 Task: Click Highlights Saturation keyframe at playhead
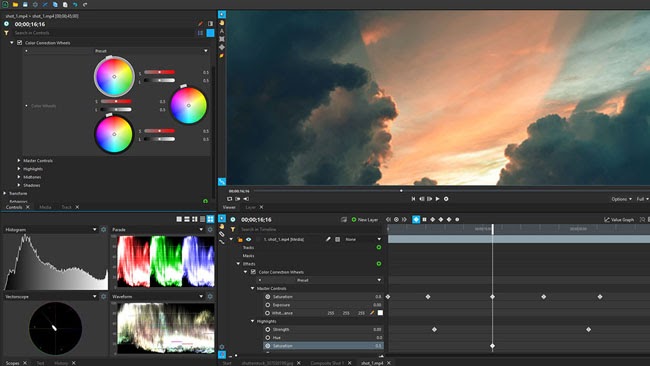(x=492, y=346)
